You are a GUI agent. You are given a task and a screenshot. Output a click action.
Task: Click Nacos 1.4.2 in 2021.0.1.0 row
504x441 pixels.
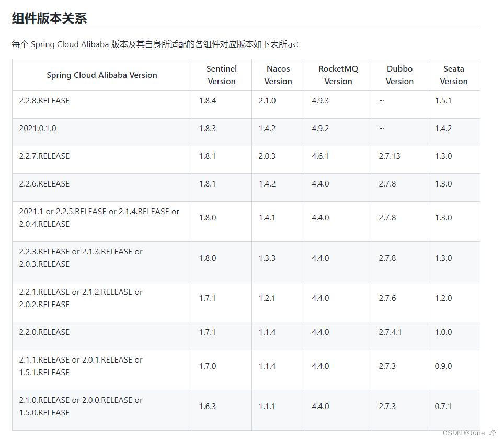coord(267,128)
